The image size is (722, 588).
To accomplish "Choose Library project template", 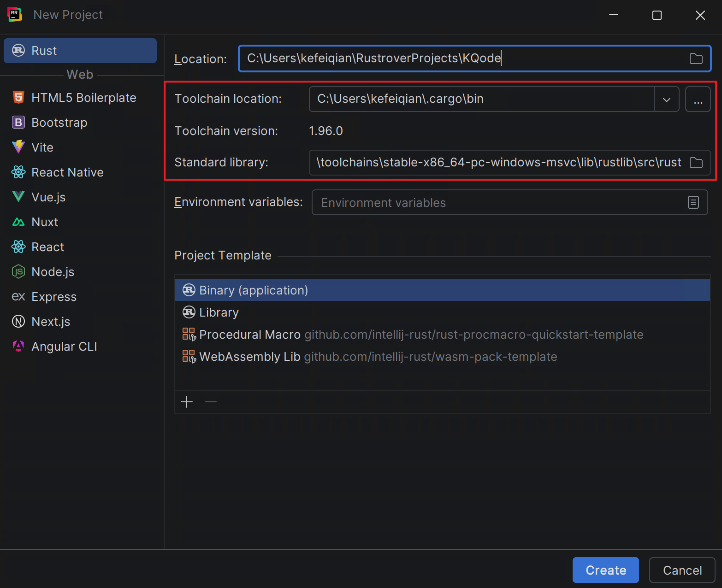I will 443,312.
